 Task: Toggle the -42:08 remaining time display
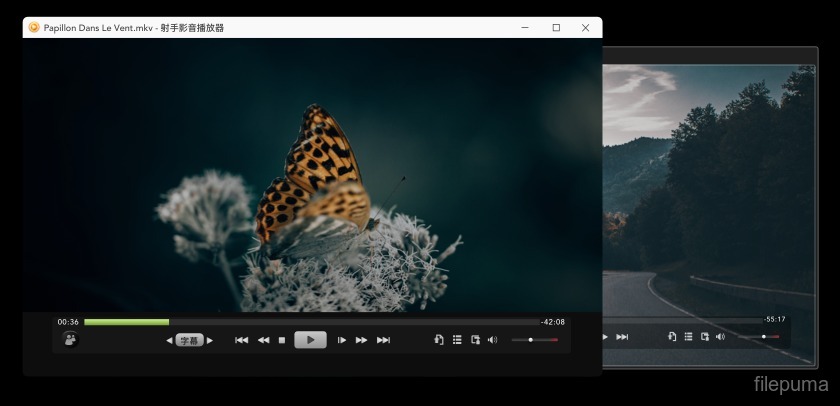[x=553, y=322]
